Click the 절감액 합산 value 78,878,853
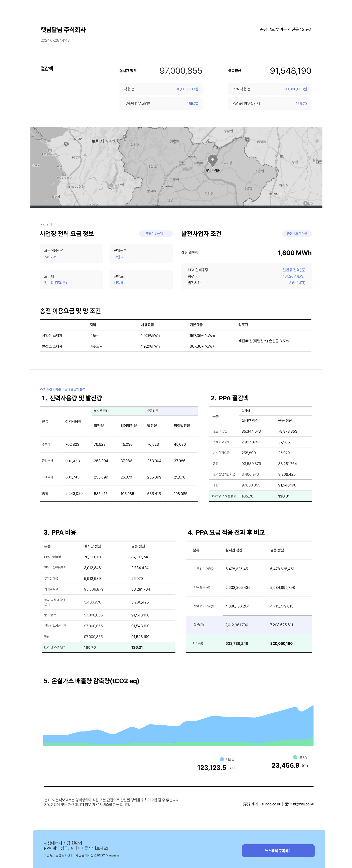 click(288, 431)
